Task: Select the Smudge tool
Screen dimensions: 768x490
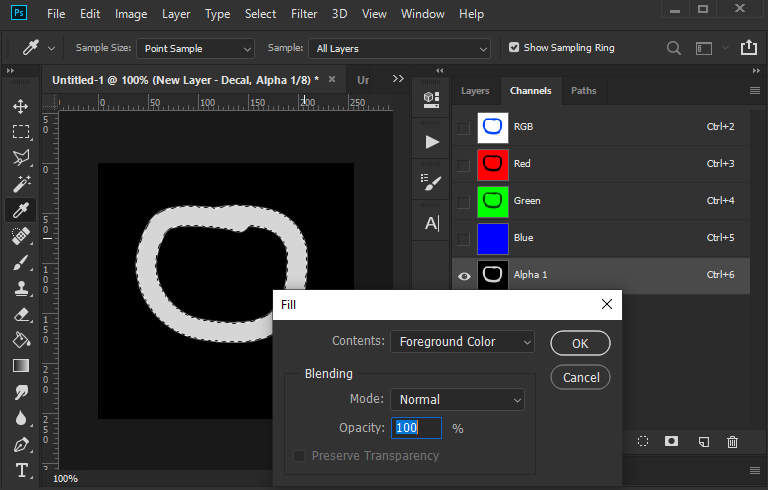Action: pyautogui.click(x=21, y=392)
